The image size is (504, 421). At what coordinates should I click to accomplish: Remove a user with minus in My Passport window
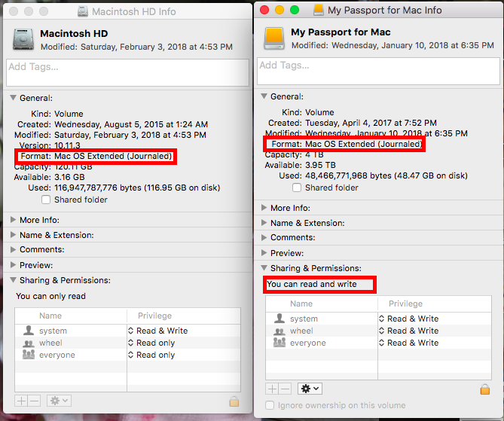[285, 389]
